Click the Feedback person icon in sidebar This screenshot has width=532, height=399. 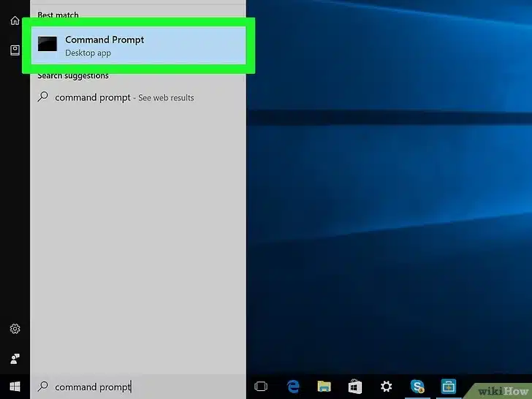15,359
